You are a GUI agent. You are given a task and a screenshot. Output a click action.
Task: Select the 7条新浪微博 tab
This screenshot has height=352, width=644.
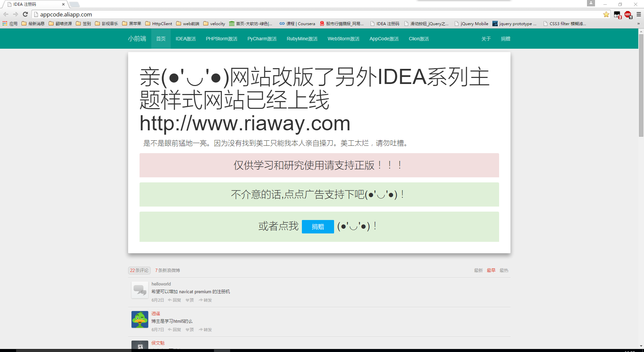tap(167, 270)
